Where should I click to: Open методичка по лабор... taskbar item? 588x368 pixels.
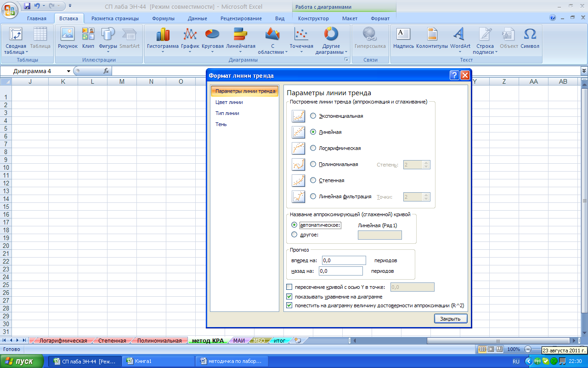pyautogui.click(x=232, y=361)
